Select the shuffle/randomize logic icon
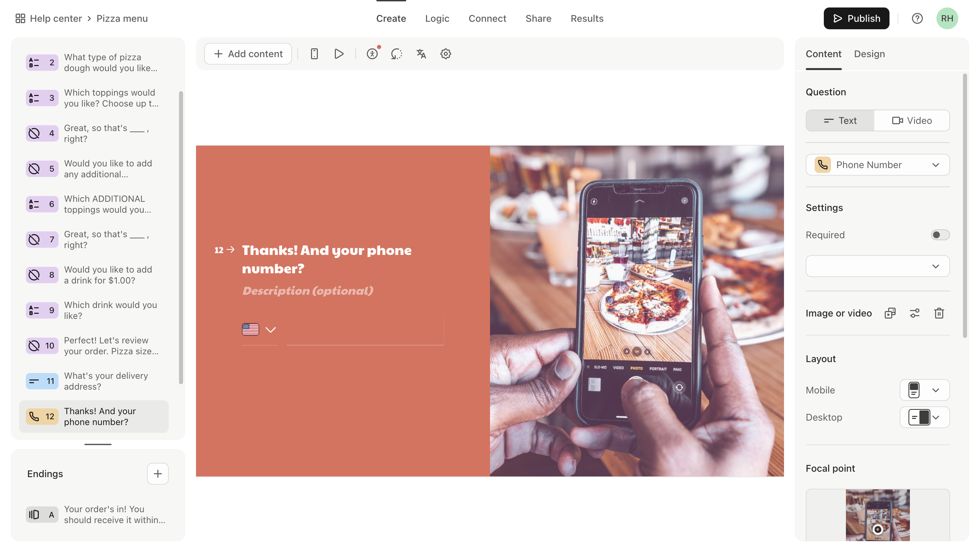This screenshot has width=980, height=552. point(396,53)
